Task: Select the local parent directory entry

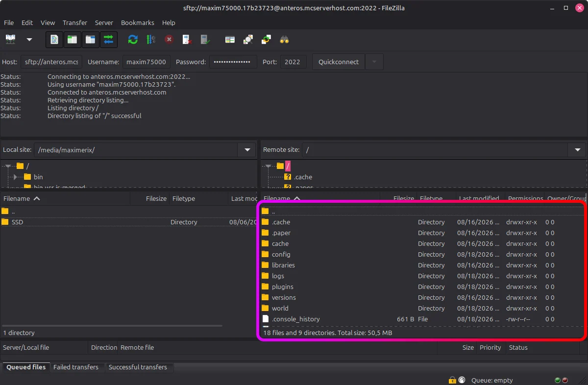Action: pyautogui.click(x=129, y=211)
